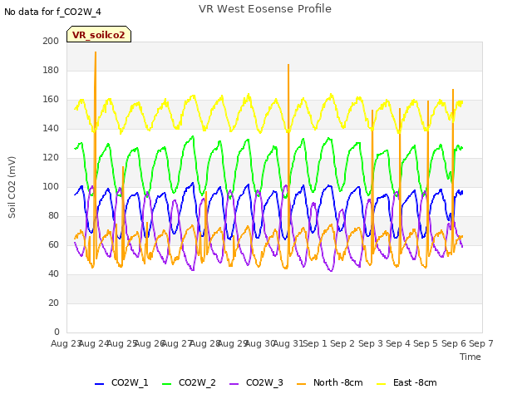The image size is (532, 399).
Task: Click the VR_soilco2 label box
Action: (99, 34)
